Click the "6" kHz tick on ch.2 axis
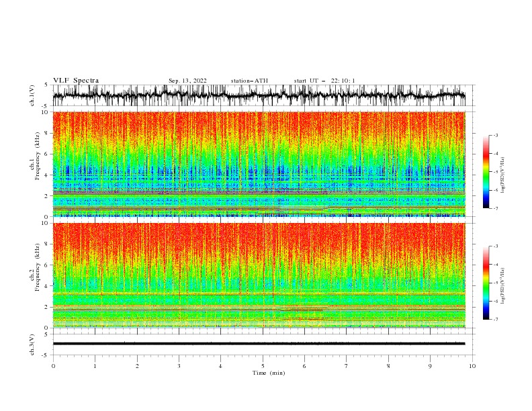Screen dimensions: 532x411 47,265
